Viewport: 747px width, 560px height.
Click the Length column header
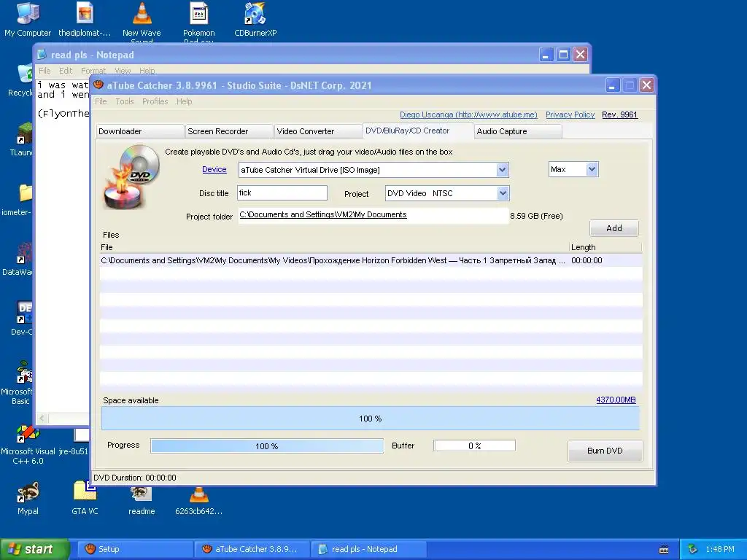(x=605, y=247)
